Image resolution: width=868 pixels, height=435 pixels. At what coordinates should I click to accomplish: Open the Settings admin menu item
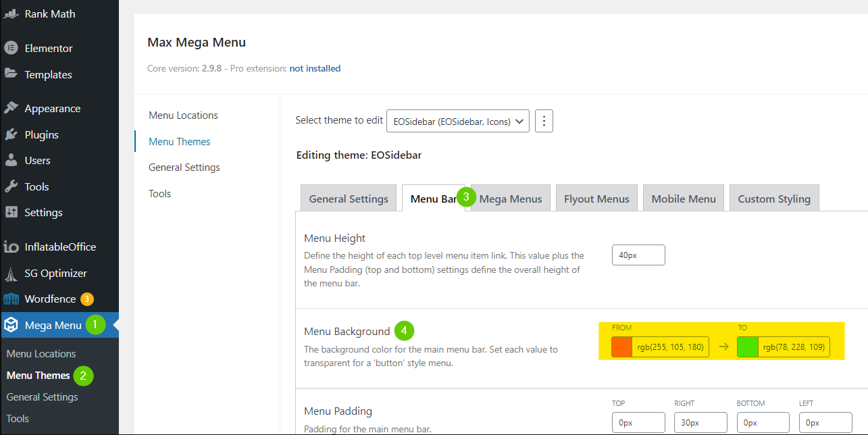(x=59, y=212)
